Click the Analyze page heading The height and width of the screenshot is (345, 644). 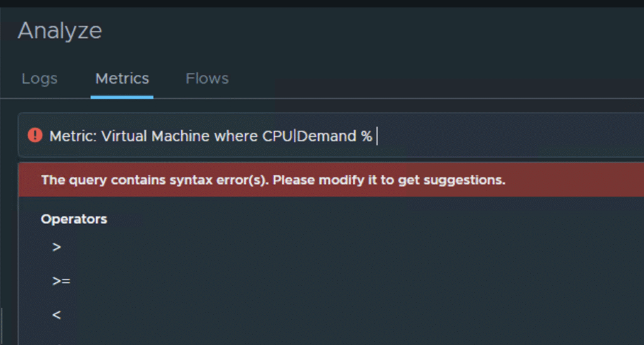pos(60,30)
